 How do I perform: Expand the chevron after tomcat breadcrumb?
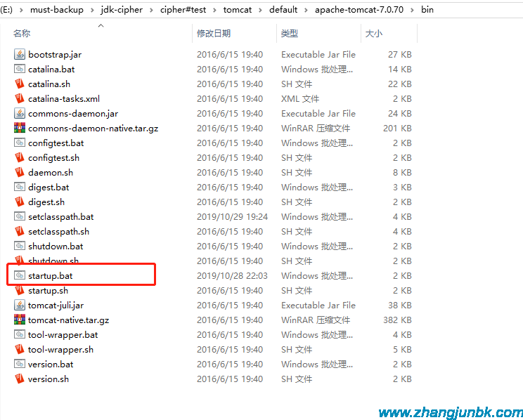(x=261, y=10)
